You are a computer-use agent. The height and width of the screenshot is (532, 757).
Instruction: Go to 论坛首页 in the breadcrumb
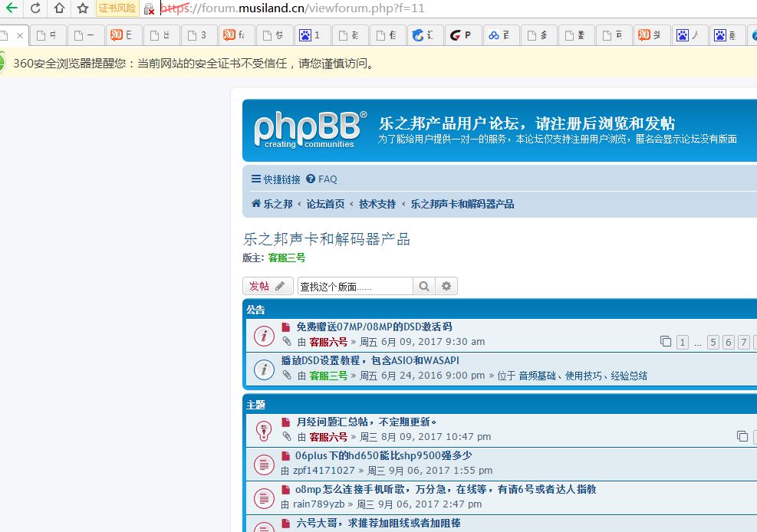coord(325,204)
